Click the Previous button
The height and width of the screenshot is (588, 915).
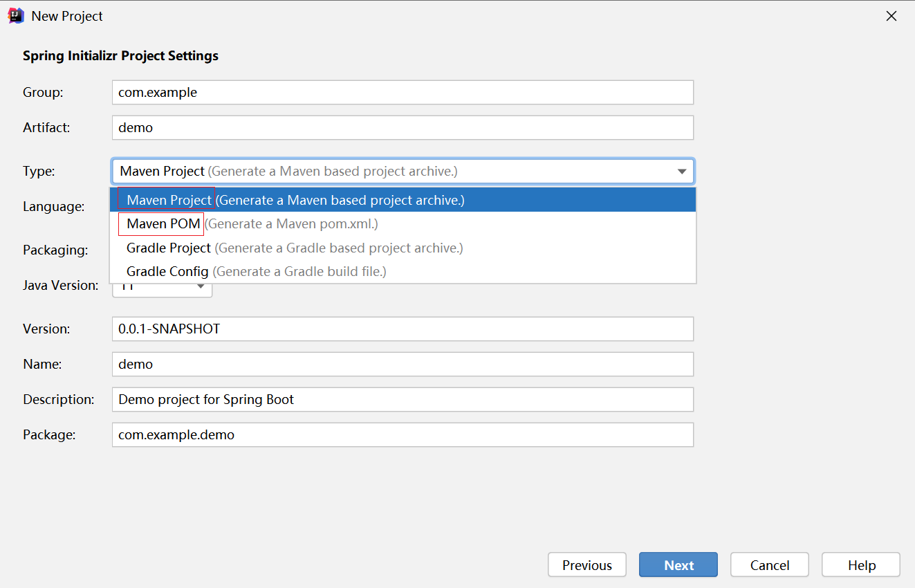(586, 564)
